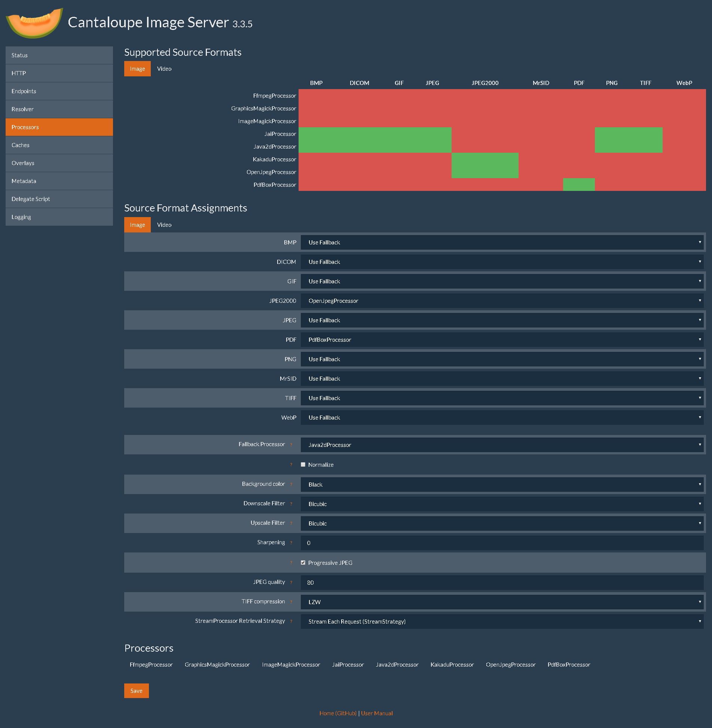Open the DICOM processor dropdown

[x=502, y=262]
